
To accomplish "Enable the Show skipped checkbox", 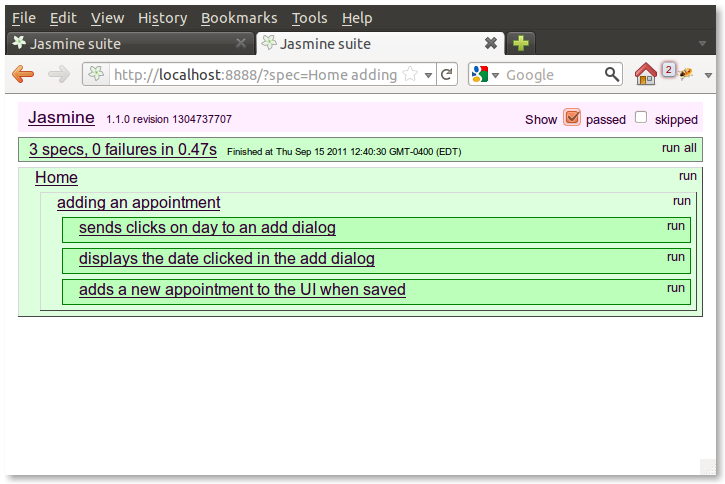I will (x=641, y=117).
